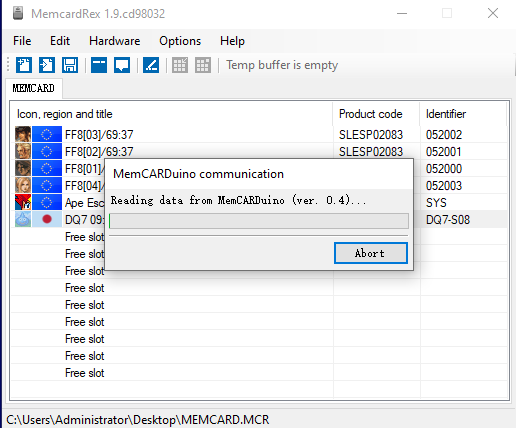Select the DQ7 slime save icon
Image resolution: width=516 pixels, height=428 pixels.
click(x=23, y=219)
